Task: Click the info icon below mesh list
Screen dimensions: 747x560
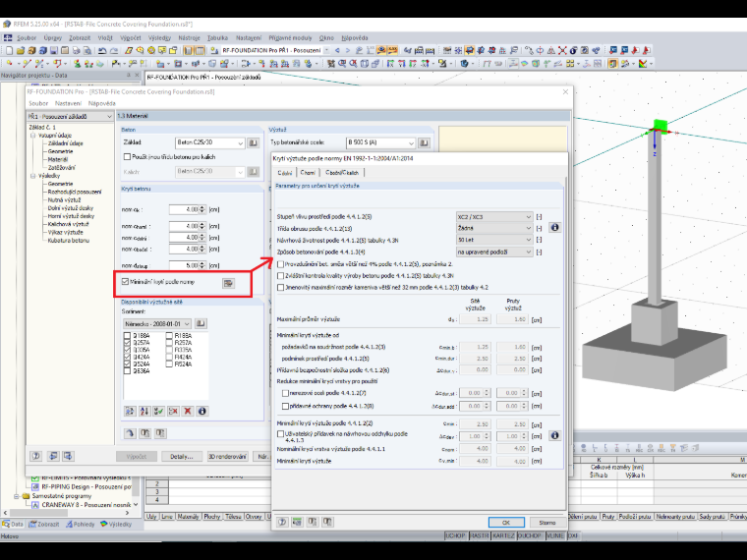Action: (202, 411)
